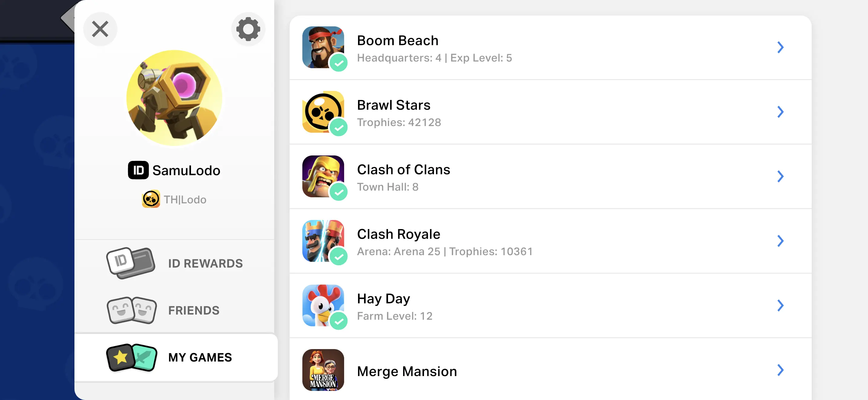This screenshot has width=868, height=400.
Task: Tap the Boom Beach game icon
Action: 323,47
